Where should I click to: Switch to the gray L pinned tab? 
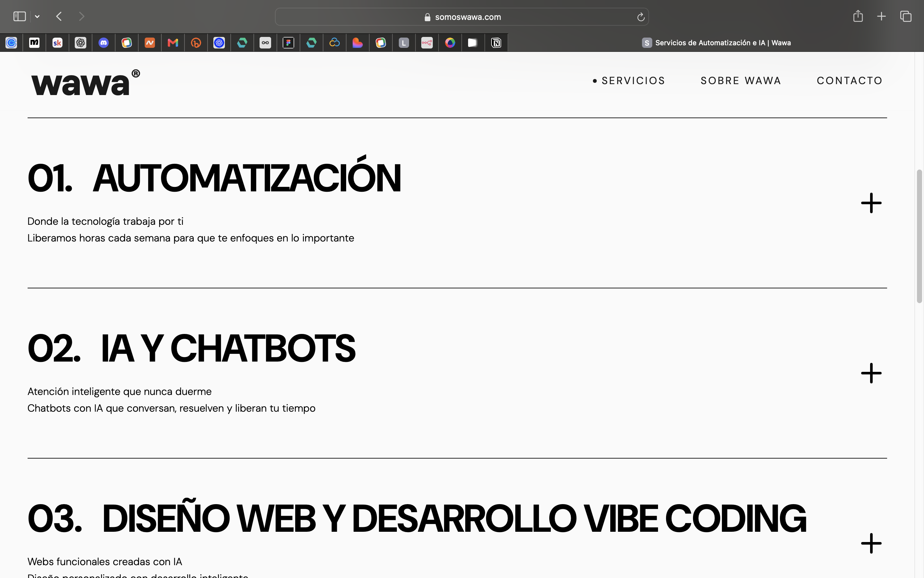404,43
